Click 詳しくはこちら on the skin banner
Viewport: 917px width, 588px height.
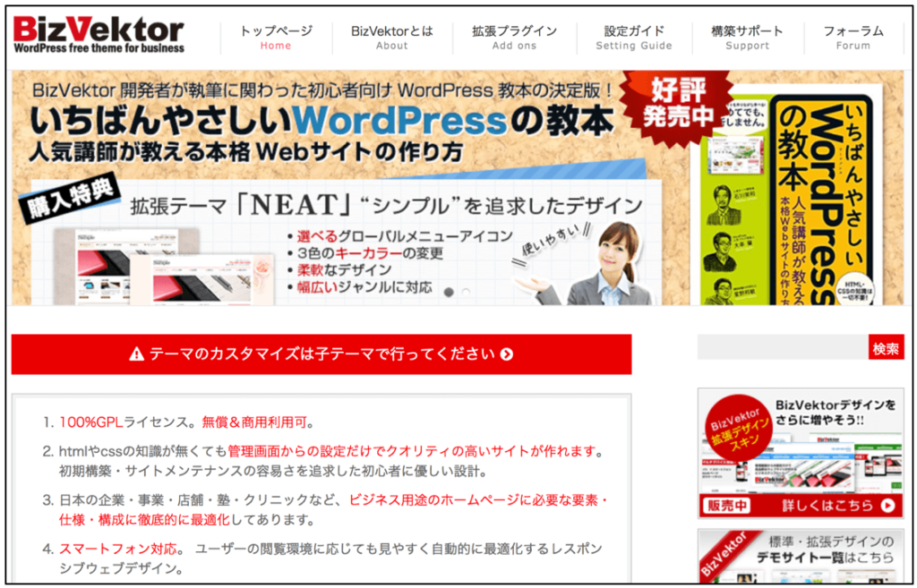point(827,505)
